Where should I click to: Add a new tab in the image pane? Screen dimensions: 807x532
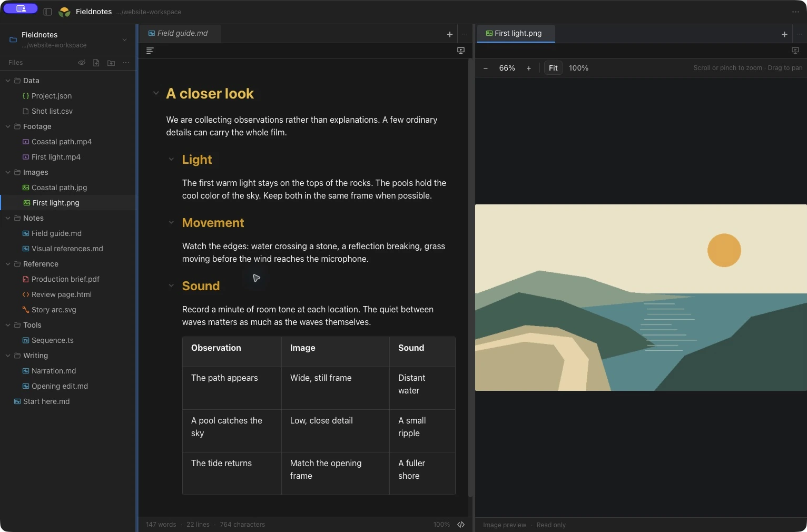[x=784, y=34]
